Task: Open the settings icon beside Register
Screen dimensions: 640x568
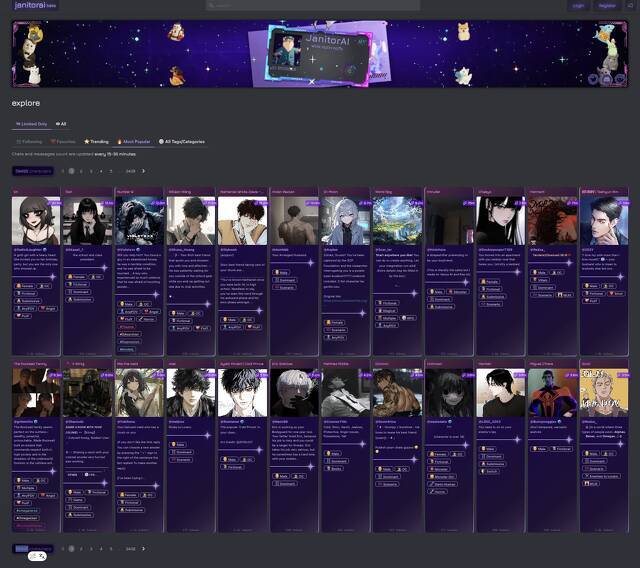Action: point(630,5)
